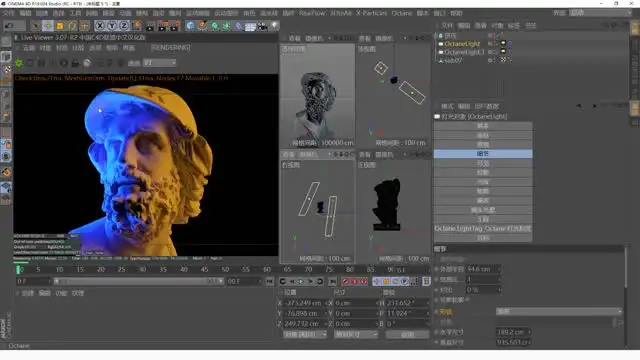The height and width of the screenshot is (360, 640).
Task: Click the timeline range slider bar
Action: point(138,281)
